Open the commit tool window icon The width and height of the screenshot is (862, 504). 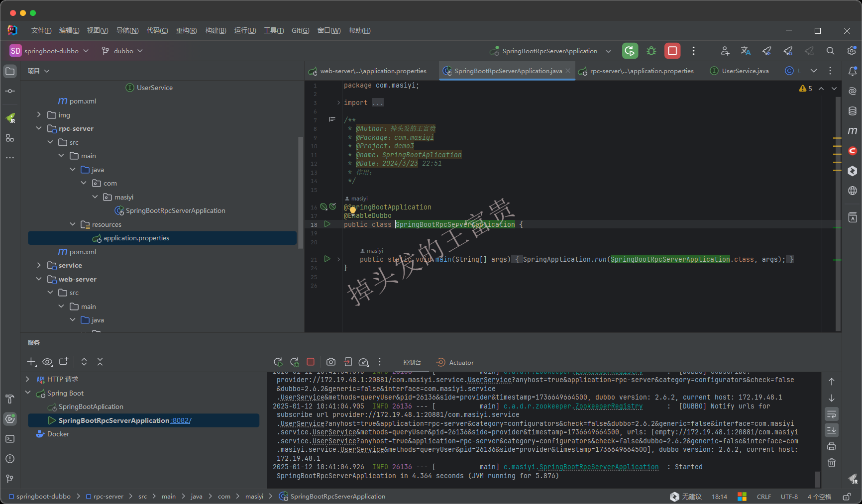[10, 91]
